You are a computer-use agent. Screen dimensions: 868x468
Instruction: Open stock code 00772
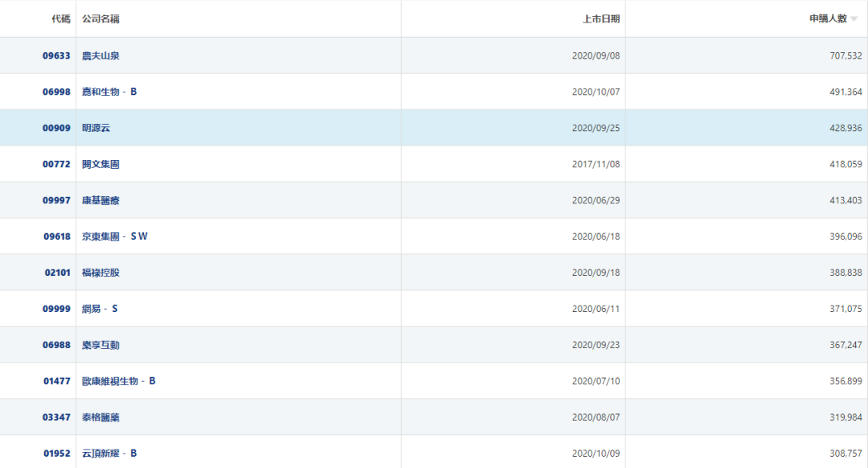pos(56,164)
